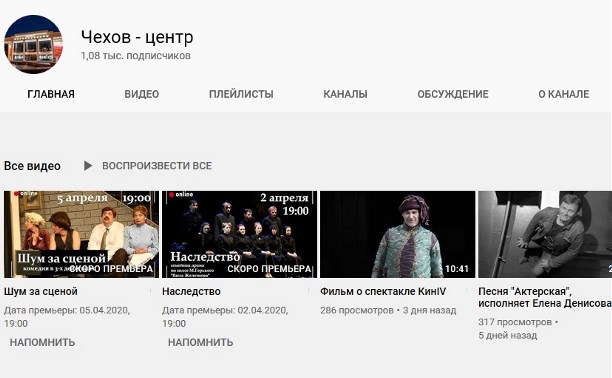Open the ВИДЕО tab
Image resolution: width=612 pixels, height=378 pixels.
pyautogui.click(x=142, y=94)
